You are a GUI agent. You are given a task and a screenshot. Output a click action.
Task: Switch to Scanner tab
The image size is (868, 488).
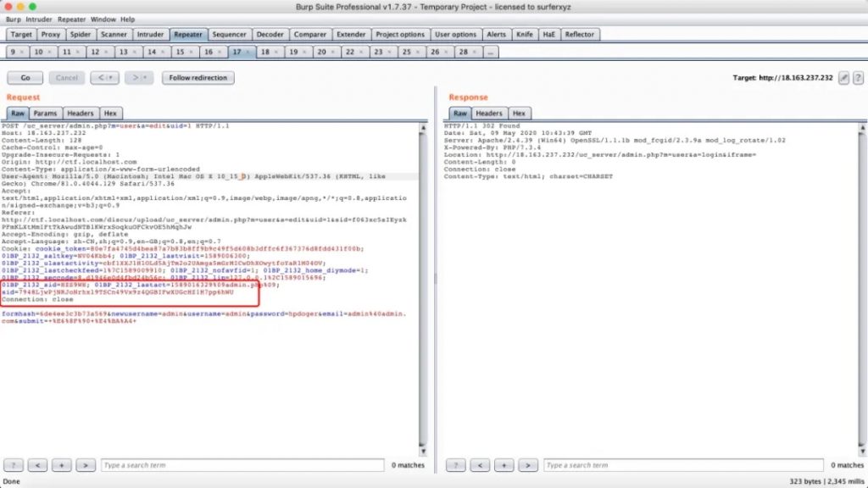point(114,34)
